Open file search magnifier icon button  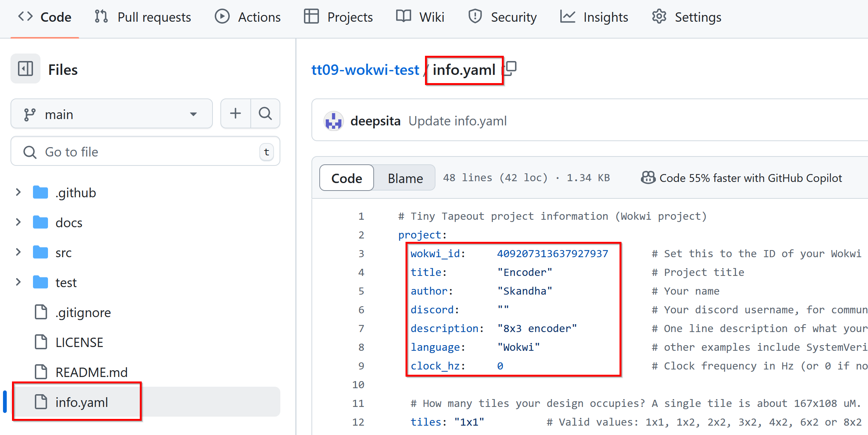pyautogui.click(x=265, y=113)
